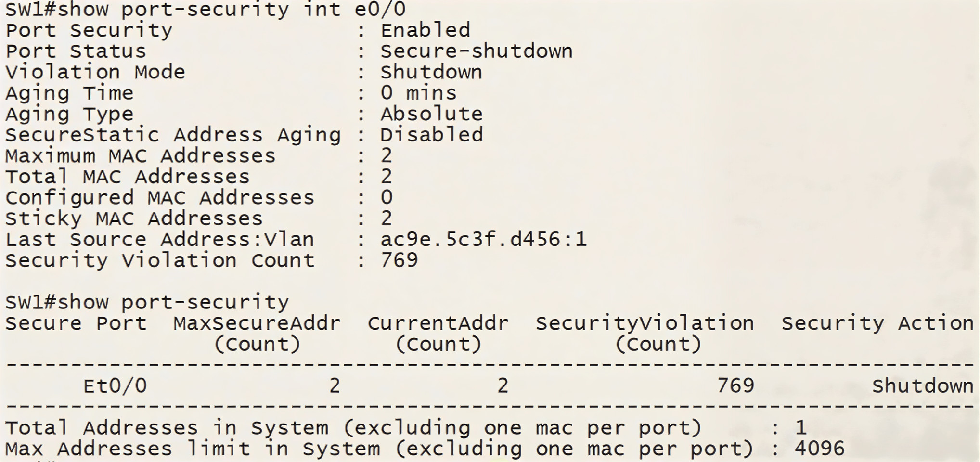This screenshot has height=462, width=980.
Task: Click the 'Sticky MAC Addresses' label
Action: point(134,219)
